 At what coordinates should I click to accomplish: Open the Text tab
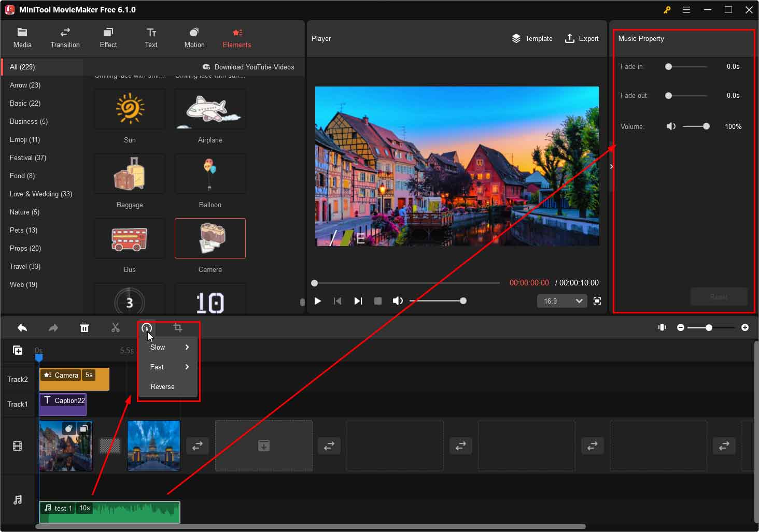point(151,38)
